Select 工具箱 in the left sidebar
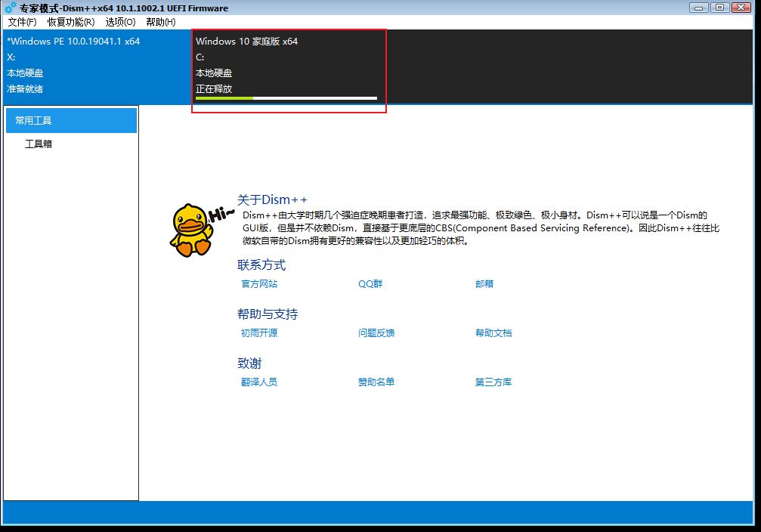 [x=39, y=144]
